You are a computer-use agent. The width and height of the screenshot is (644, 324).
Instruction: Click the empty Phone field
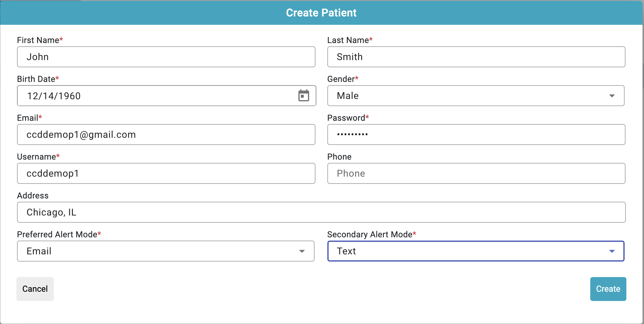(476, 173)
